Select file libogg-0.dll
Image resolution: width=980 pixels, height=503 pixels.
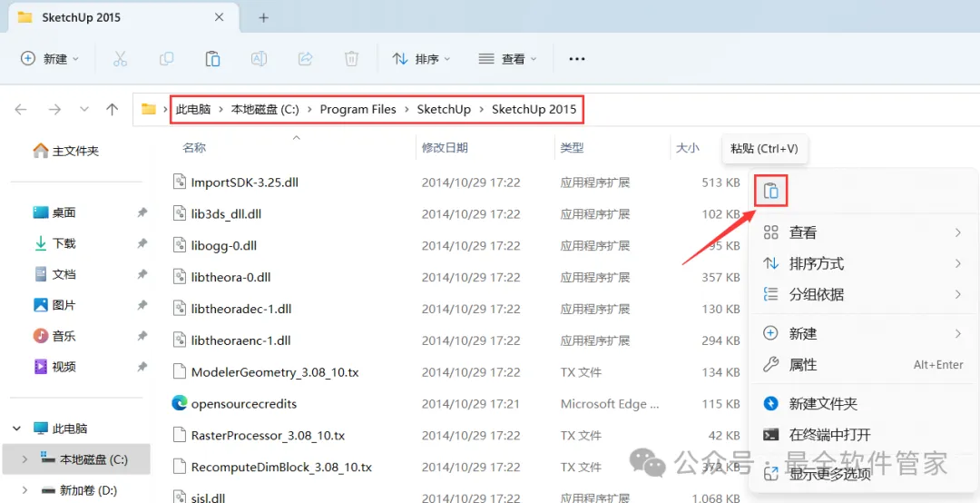(224, 245)
